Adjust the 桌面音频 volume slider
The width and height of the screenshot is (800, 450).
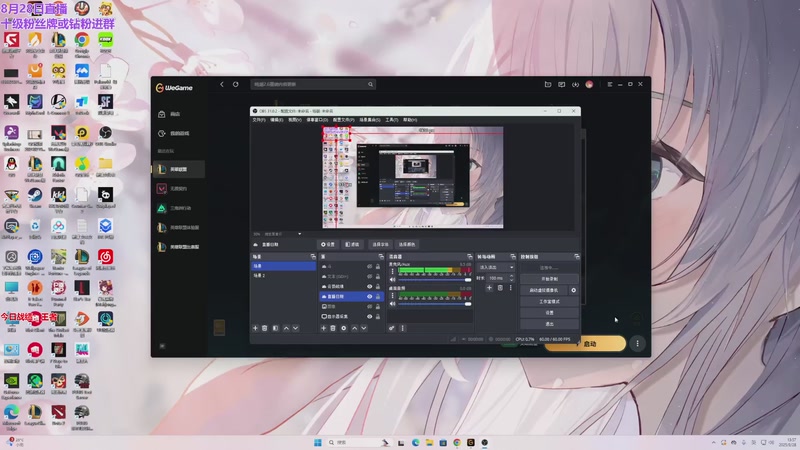pos(434,304)
